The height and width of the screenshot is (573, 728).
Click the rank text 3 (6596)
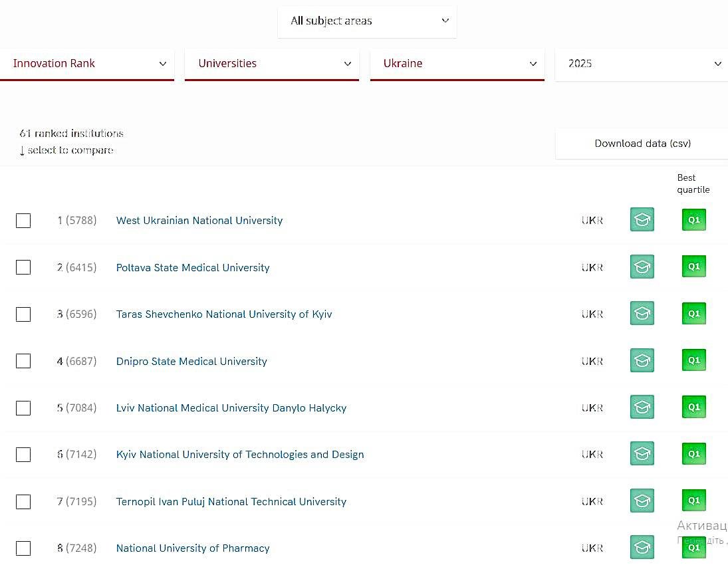77,314
